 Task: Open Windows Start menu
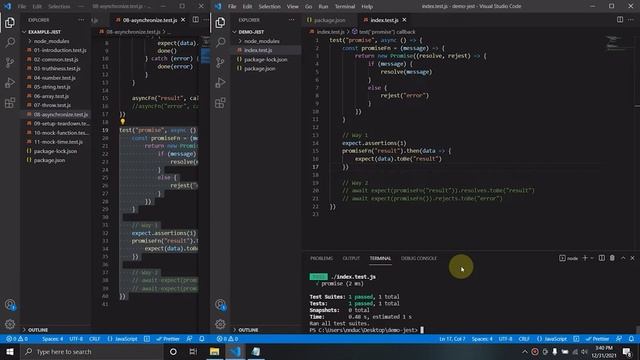[10, 351]
